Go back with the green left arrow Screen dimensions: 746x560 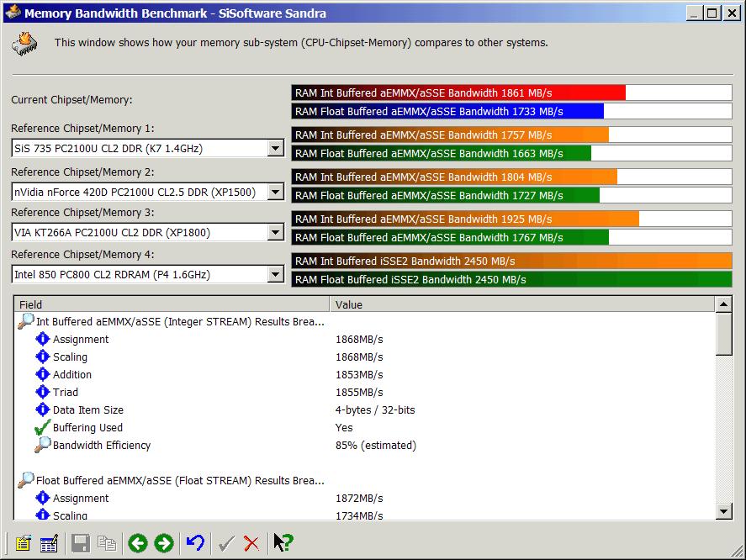click(x=138, y=543)
